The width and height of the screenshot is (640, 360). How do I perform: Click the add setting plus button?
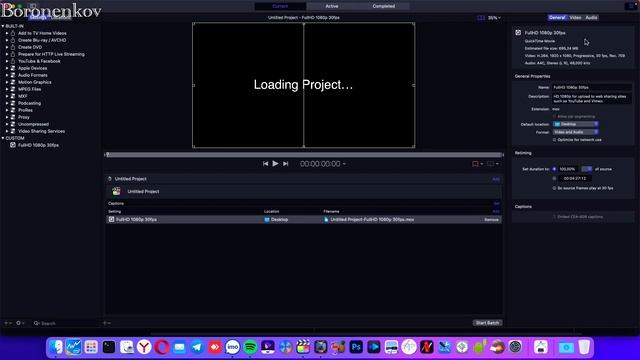point(8,323)
